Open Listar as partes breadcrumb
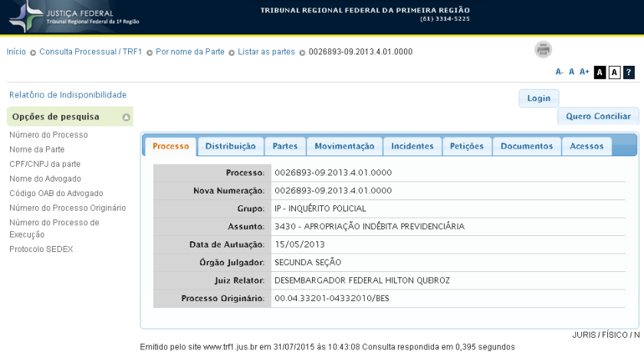This screenshot has height=357, width=644. pyautogui.click(x=267, y=51)
